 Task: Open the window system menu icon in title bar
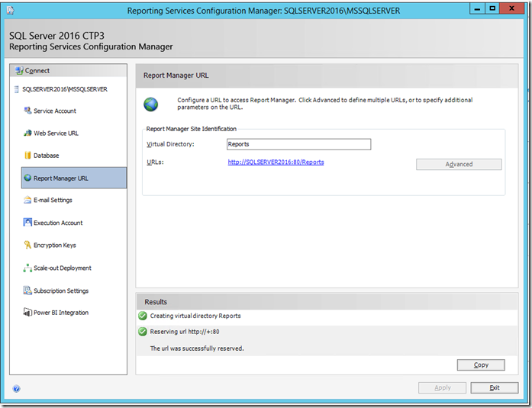pos(11,8)
